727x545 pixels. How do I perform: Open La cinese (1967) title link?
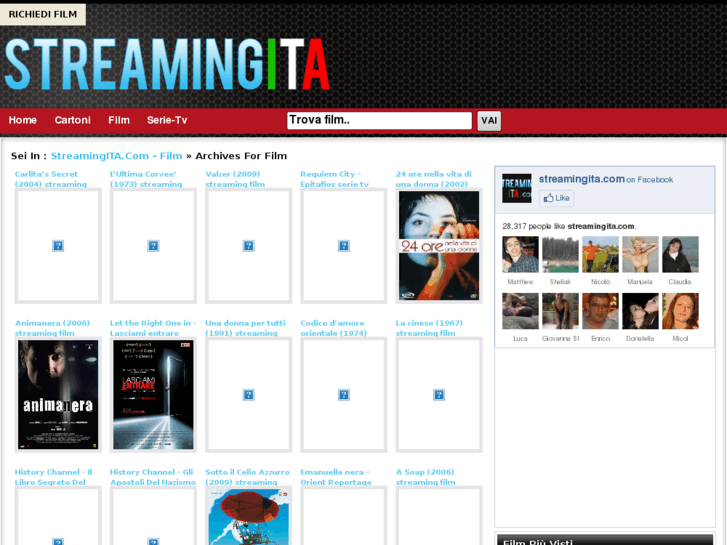(x=429, y=328)
